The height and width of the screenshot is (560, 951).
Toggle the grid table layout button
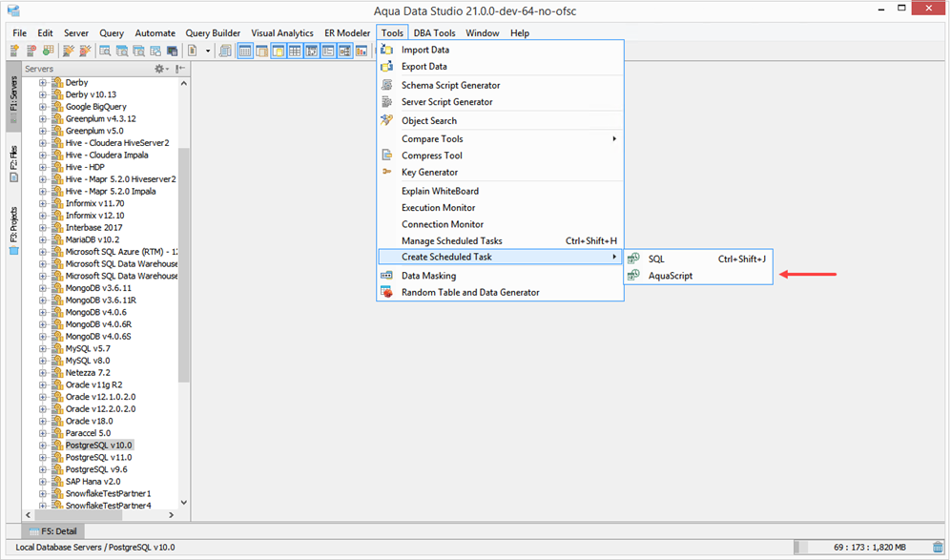tap(295, 51)
